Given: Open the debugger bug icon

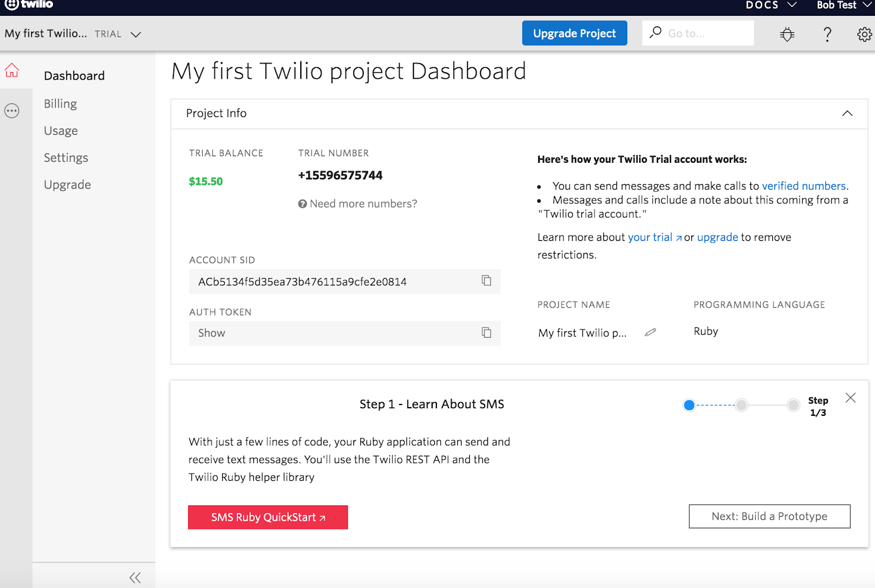Looking at the screenshot, I should [787, 34].
